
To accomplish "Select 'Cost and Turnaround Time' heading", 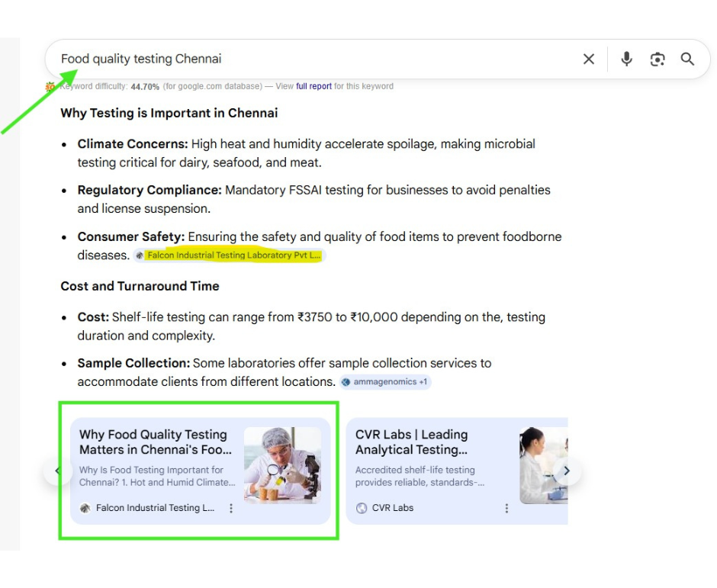I will coord(140,286).
